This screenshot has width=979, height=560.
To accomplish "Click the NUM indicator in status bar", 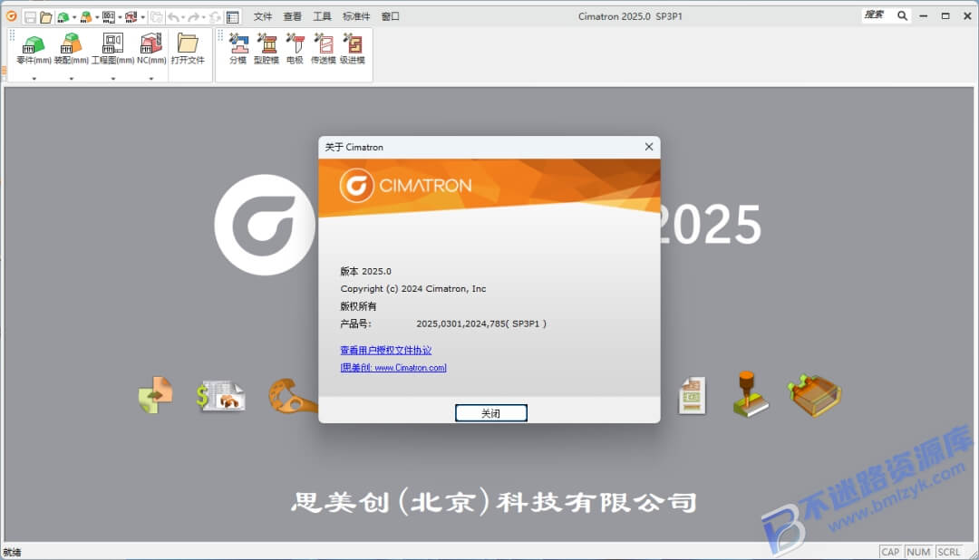I will point(918,552).
